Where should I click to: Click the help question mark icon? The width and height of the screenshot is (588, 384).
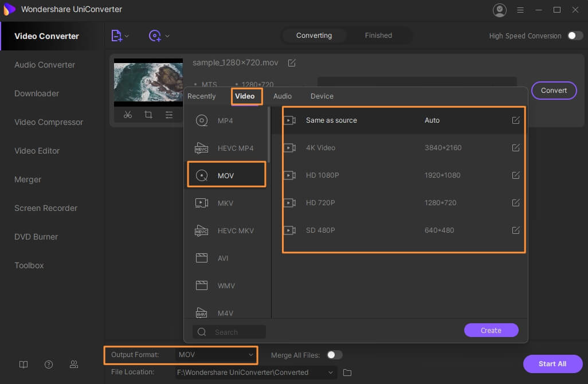[49, 365]
